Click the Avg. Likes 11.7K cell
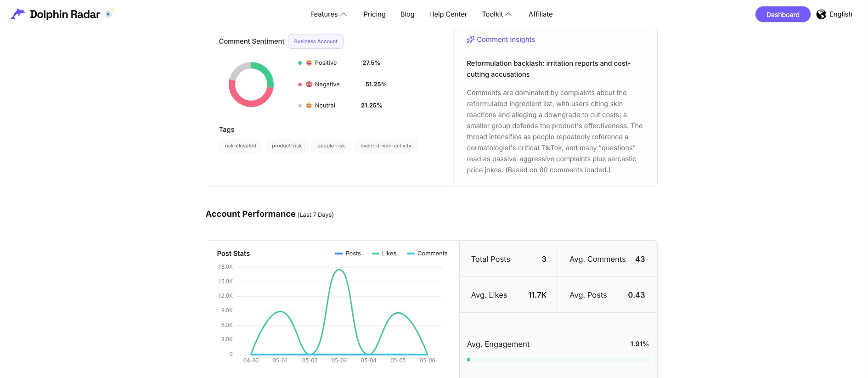This screenshot has height=378, width=868. (508, 295)
